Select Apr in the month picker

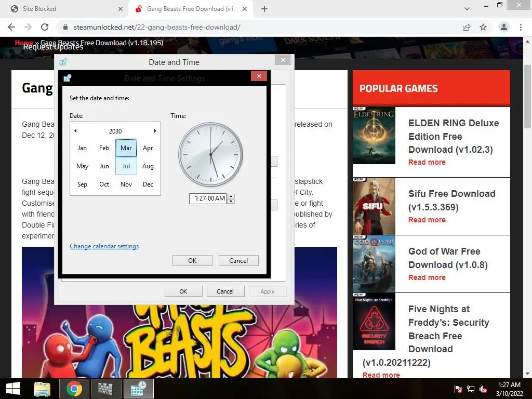148,148
